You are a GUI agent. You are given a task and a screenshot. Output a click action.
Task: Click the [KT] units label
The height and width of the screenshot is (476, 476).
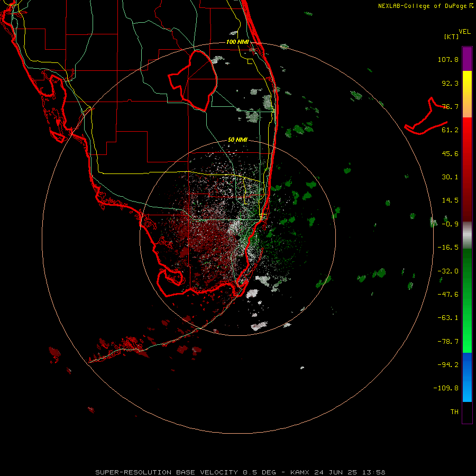(452, 36)
